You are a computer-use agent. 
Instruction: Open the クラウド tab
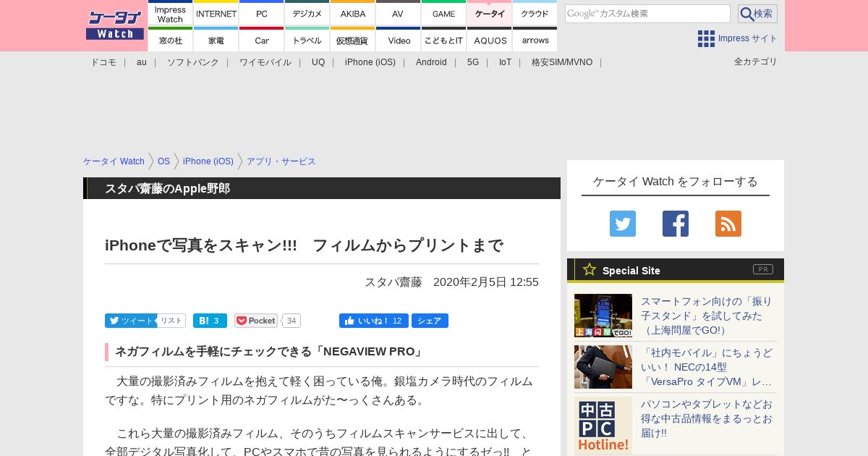[x=535, y=13]
